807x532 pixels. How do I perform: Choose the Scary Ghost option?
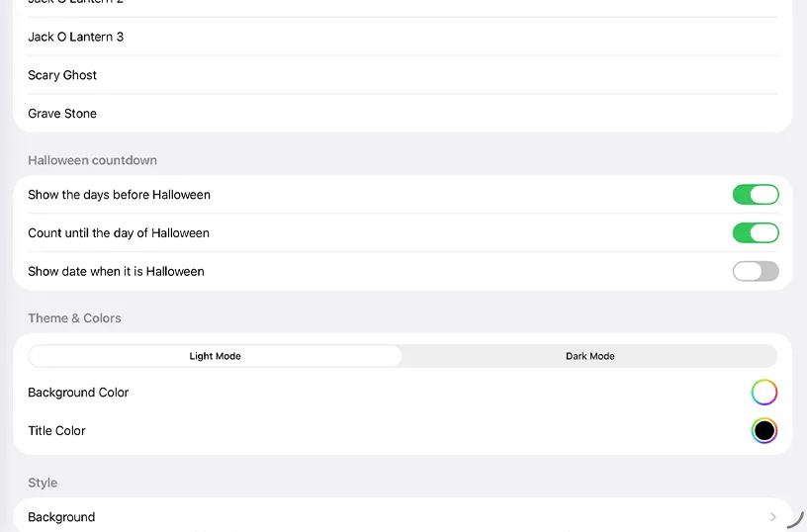coord(403,75)
